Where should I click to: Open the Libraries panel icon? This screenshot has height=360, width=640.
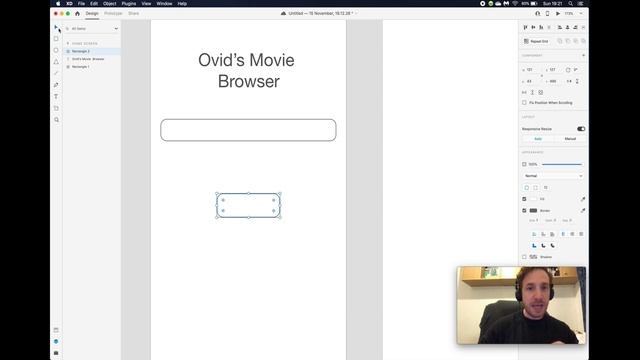coord(56,330)
